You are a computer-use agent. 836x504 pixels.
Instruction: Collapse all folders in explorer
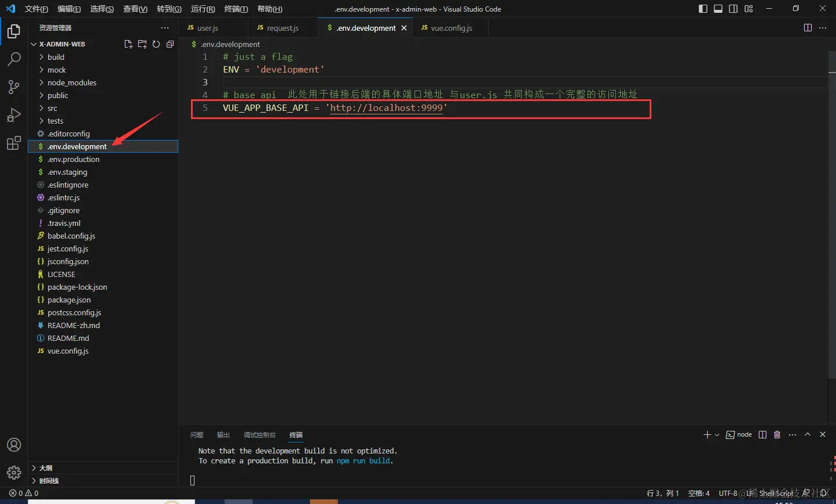pyautogui.click(x=170, y=44)
